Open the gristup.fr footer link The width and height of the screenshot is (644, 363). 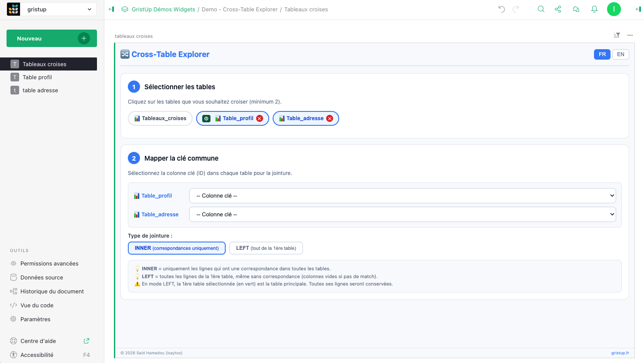[x=620, y=353]
